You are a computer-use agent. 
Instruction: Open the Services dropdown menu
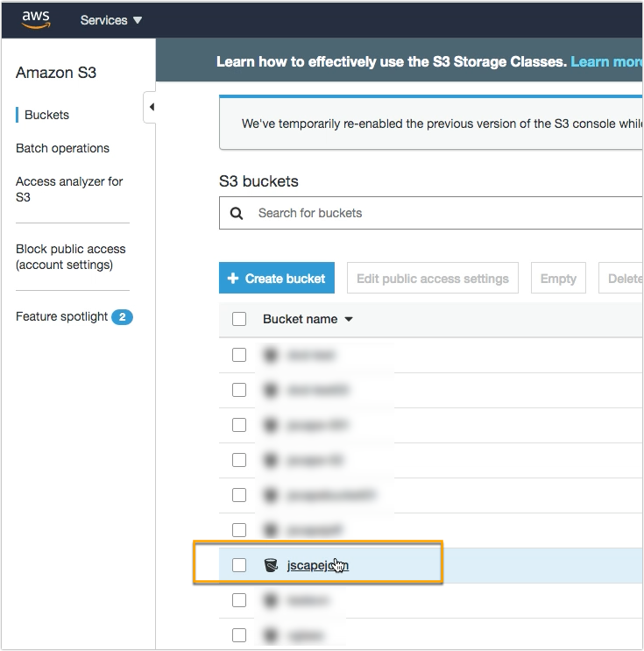pos(111,20)
